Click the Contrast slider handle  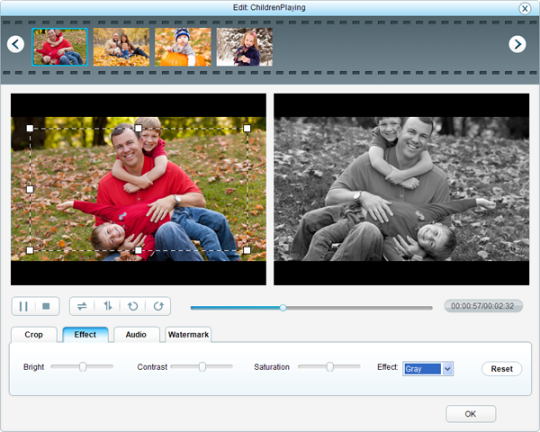pyautogui.click(x=202, y=367)
